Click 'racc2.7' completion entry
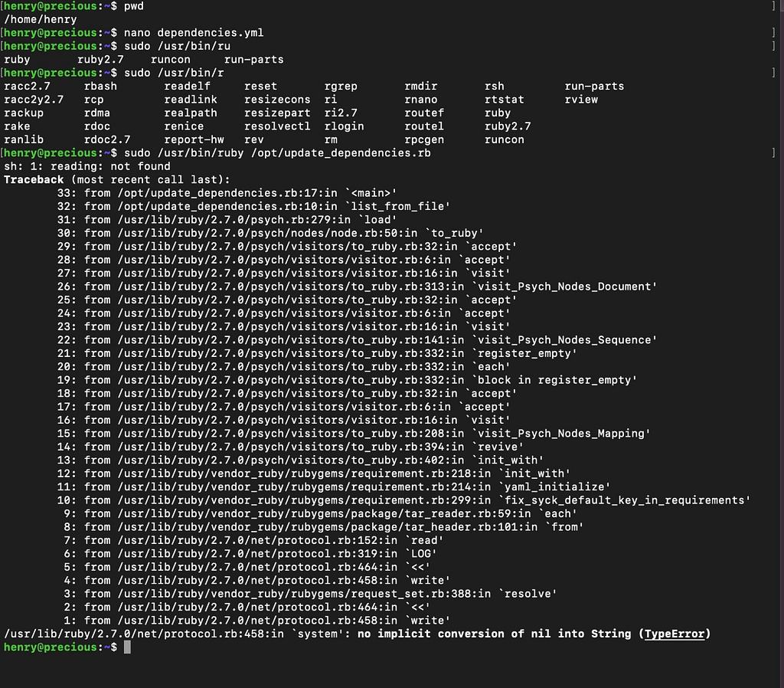 tap(27, 86)
